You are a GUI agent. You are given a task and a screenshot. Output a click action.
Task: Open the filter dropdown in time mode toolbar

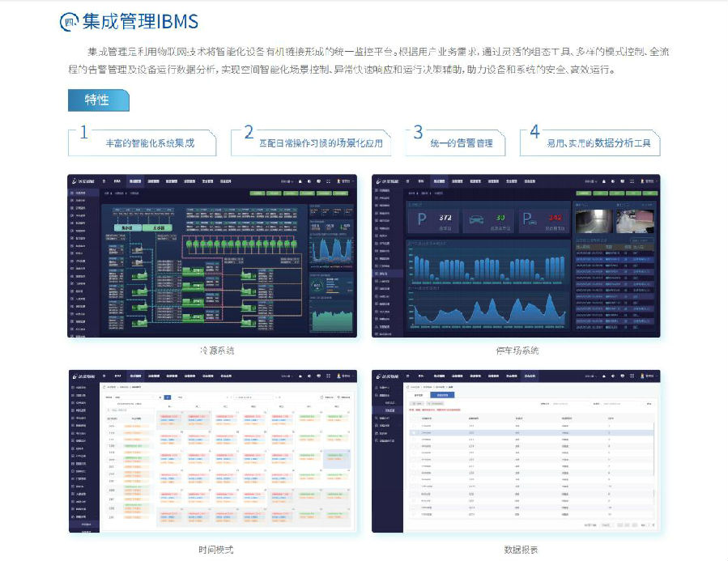coord(130,397)
